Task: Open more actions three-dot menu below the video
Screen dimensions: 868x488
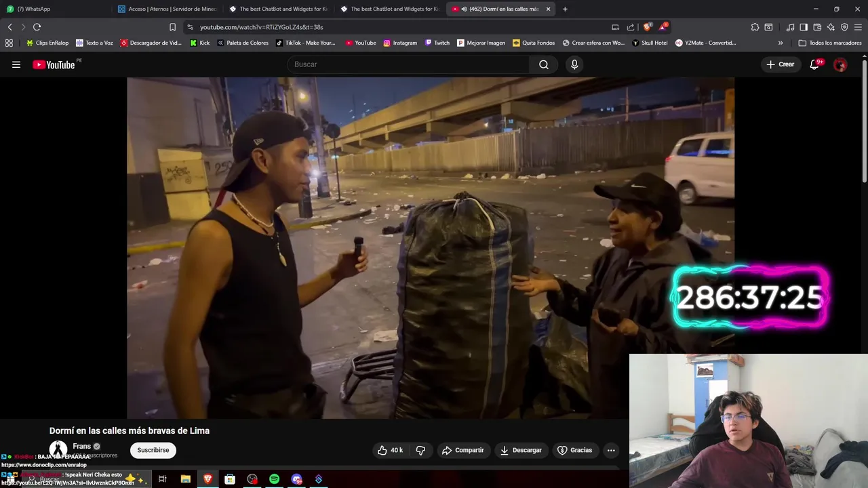Action: click(611, 450)
